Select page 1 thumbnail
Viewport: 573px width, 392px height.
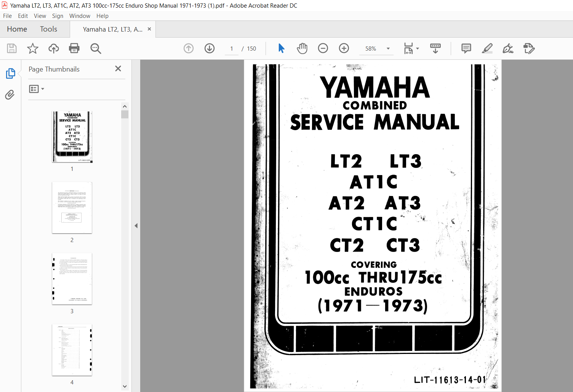click(72, 137)
